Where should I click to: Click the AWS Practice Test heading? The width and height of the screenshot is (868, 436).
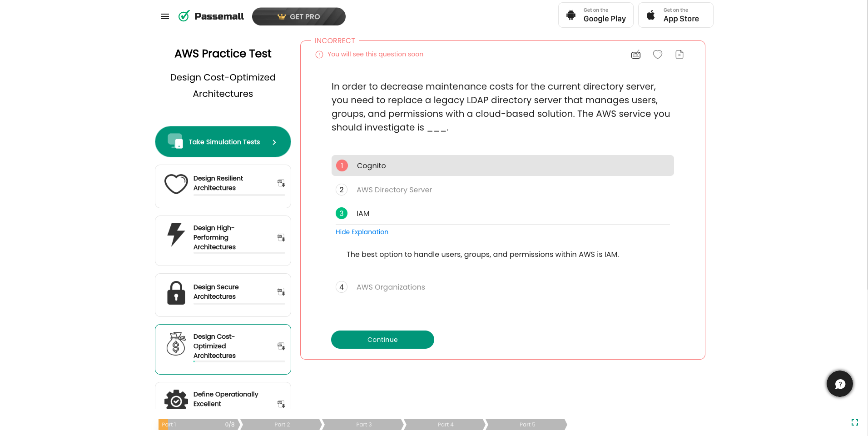223,54
